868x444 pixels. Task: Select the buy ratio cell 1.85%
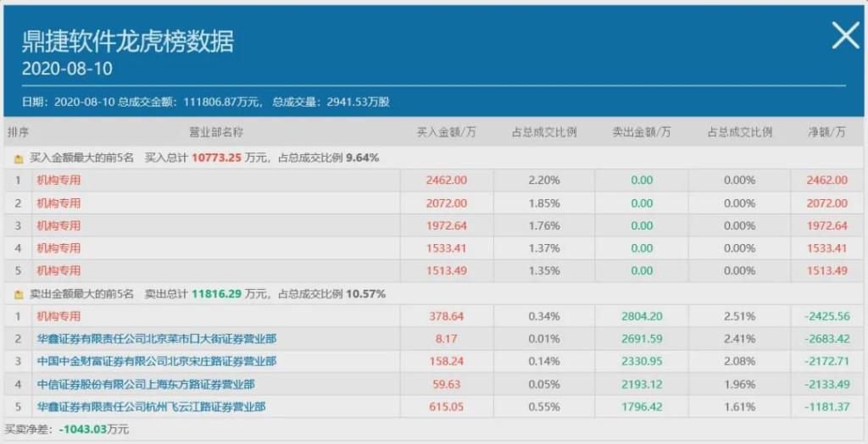(x=544, y=203)
